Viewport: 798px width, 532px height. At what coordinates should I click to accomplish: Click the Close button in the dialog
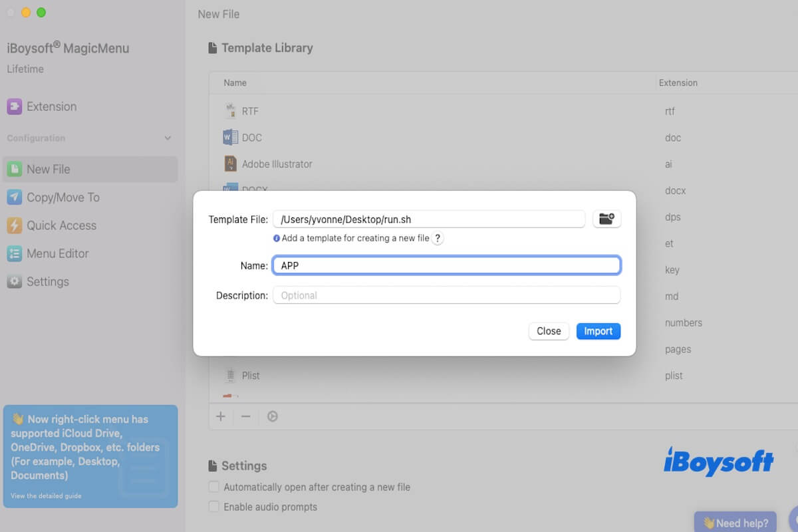point(549,331)
